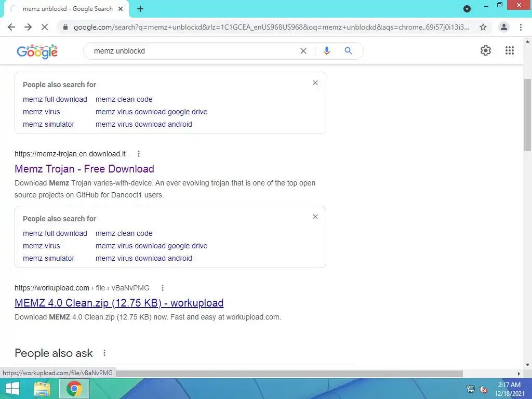Go forward to the next page
Screen dimensions: 532x399
tap(28, 27)
